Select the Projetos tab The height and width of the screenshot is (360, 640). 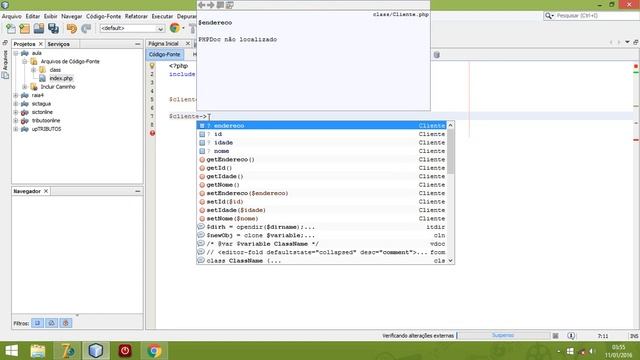[x=24, y=44]
